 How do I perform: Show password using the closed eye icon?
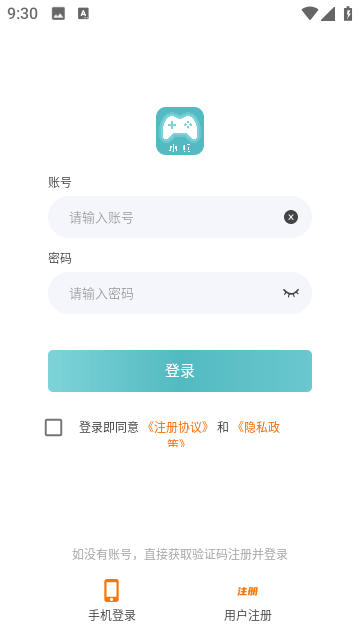pos(291,293)
